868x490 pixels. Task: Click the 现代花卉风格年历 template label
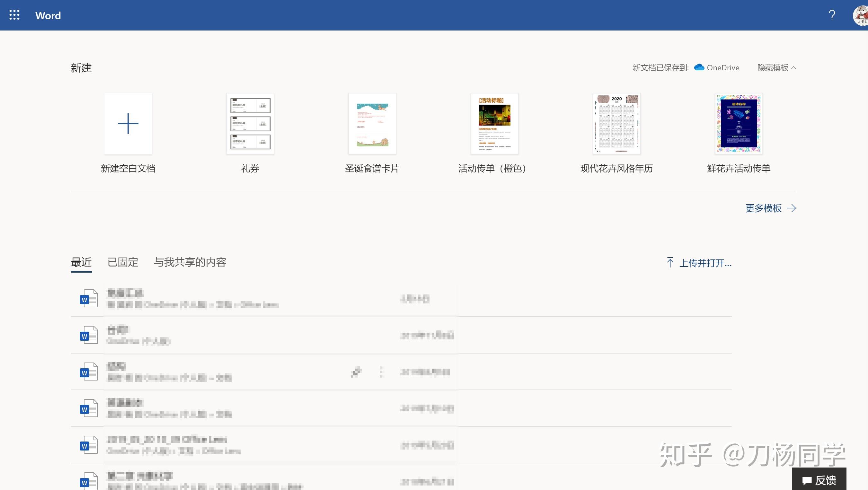(x=617, y=168)
